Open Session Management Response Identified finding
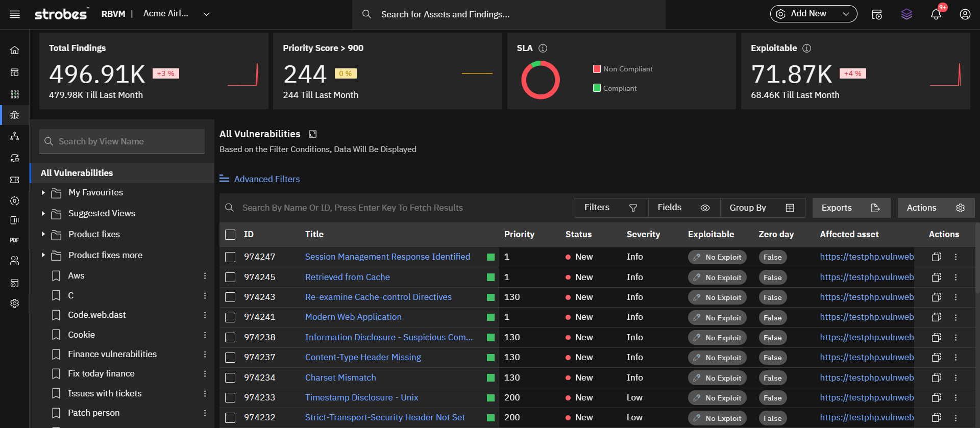Image resolution: width=980 pixels, height=428 pixels. coord(387,257)
